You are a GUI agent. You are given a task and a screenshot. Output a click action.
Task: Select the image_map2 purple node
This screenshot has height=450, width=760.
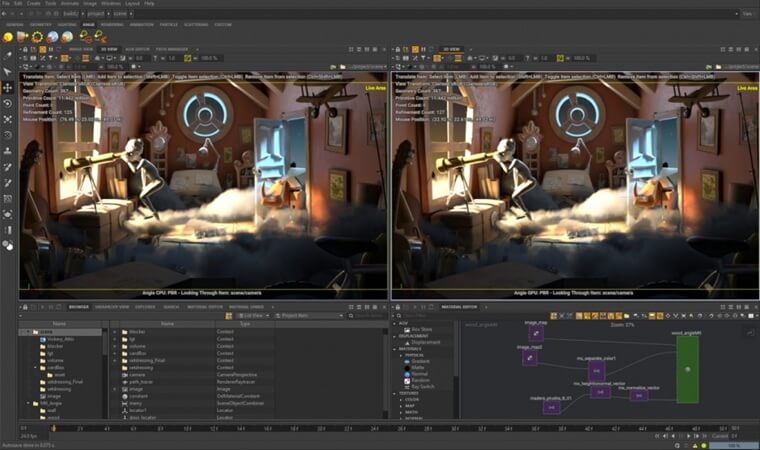click(530, 358)
